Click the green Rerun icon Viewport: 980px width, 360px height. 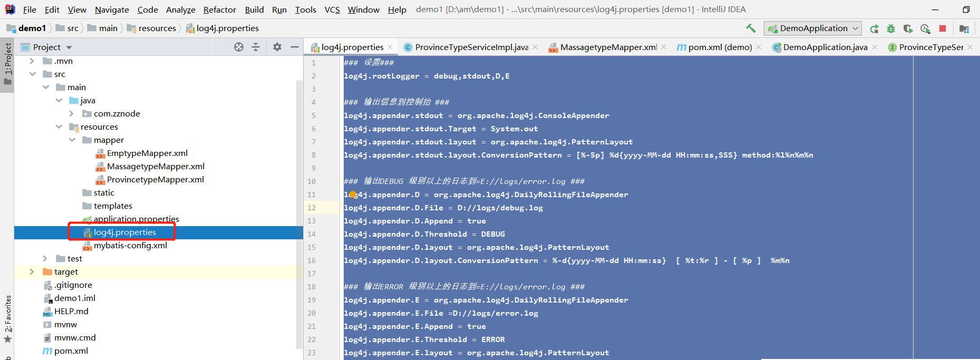(874, 28)
